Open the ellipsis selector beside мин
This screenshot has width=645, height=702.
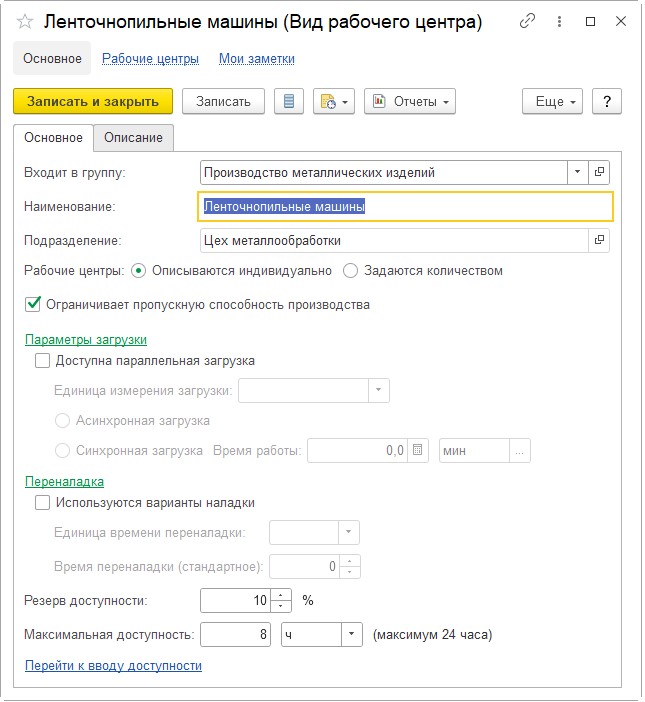tap(520, 450)
